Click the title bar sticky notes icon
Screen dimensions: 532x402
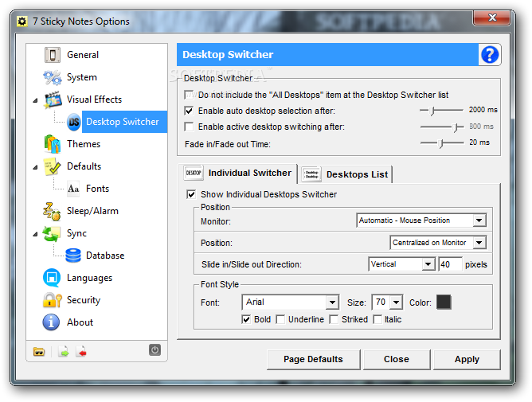click(22, 21)
